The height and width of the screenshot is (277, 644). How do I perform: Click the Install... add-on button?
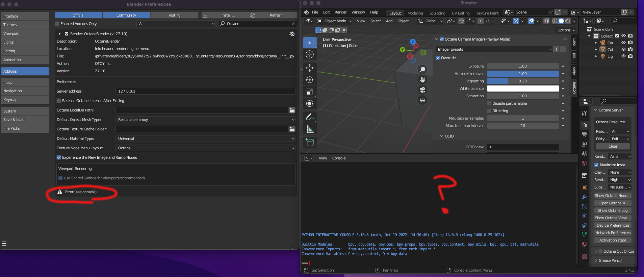[x=225, y=15]
